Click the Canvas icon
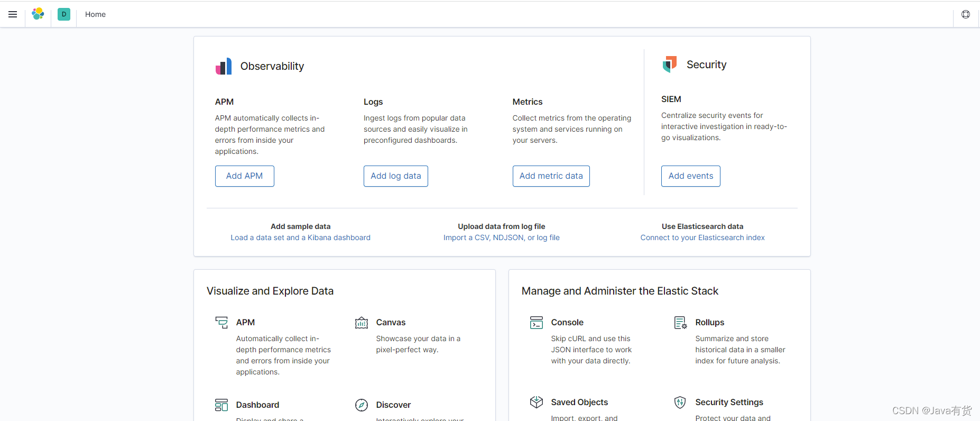Viewport: 980px width, 421px height. [x=362, y=322]
